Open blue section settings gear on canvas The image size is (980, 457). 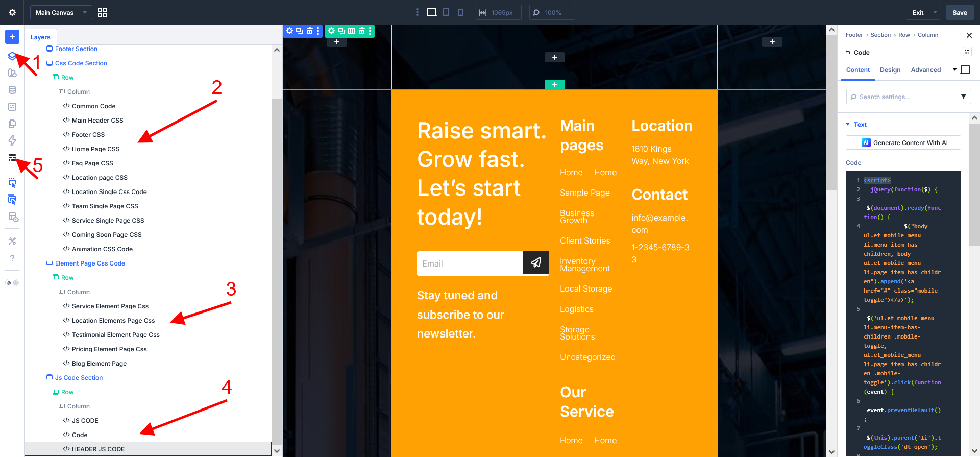point(289,31)
